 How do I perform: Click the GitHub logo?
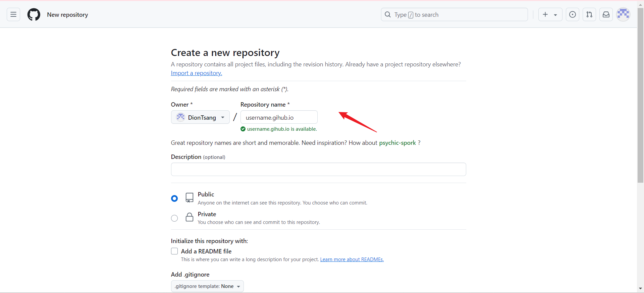coord(34,15)
